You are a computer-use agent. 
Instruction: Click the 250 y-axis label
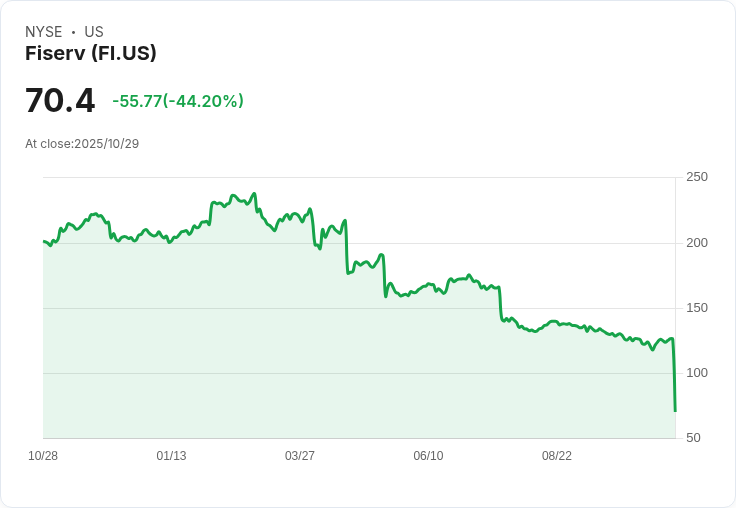click(x=697, y=177)
